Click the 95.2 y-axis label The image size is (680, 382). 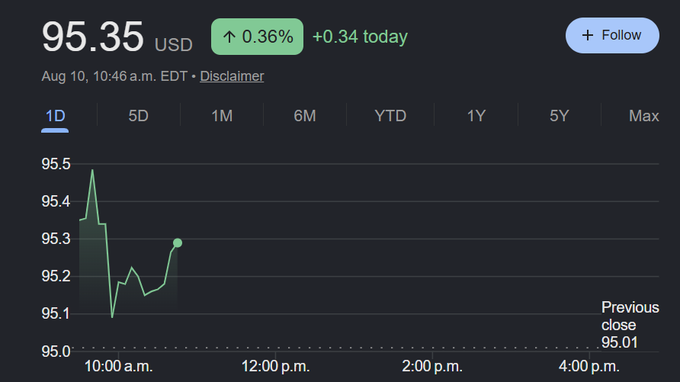click(56, 276)
